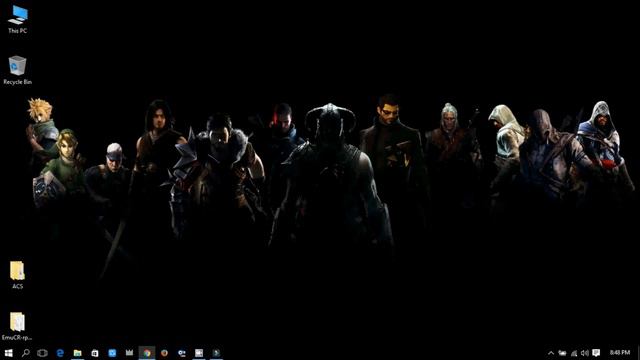Open Task View from taskbar
640x360 pixels.
(42, 353)
